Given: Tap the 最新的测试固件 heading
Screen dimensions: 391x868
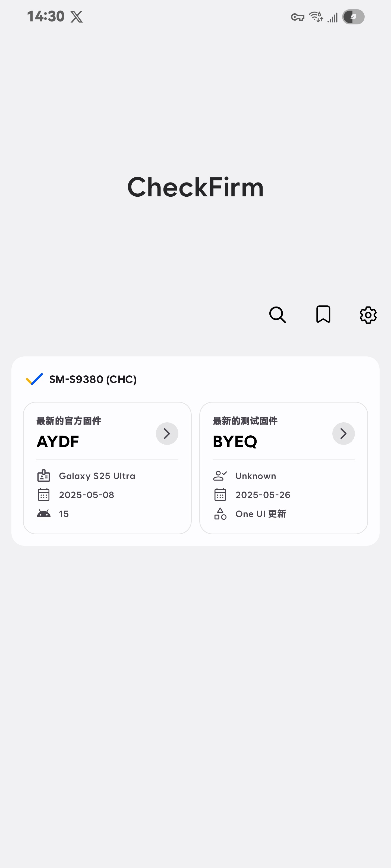Looking at the screenshot, I should 245,421.
